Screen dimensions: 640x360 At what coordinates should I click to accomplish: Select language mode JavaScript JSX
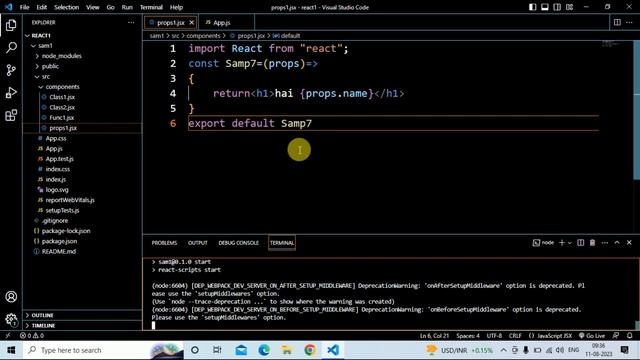(550, 336)
